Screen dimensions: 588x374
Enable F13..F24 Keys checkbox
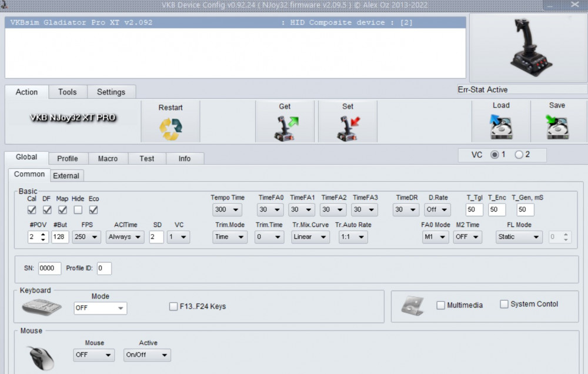[173, 306]
